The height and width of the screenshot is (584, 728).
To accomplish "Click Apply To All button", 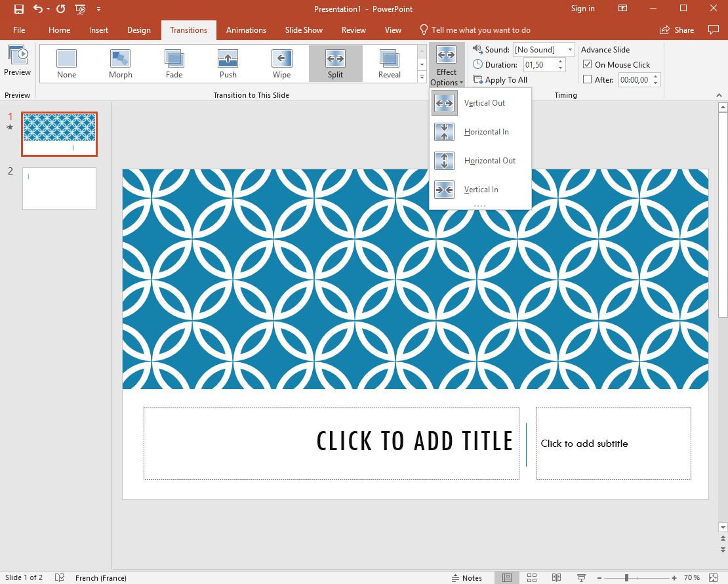I will pos(500,80).
